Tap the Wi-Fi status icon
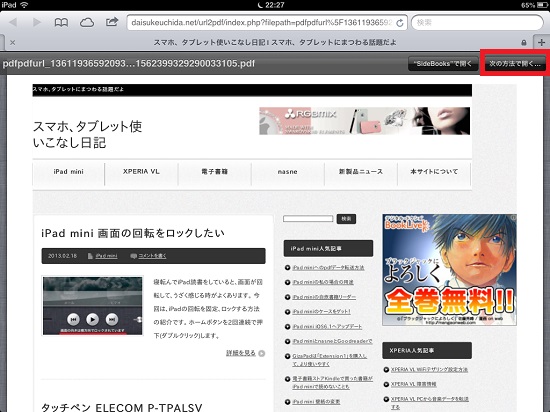Image resolution: width=550 pixels, height=412 pixels. [24, 5]
